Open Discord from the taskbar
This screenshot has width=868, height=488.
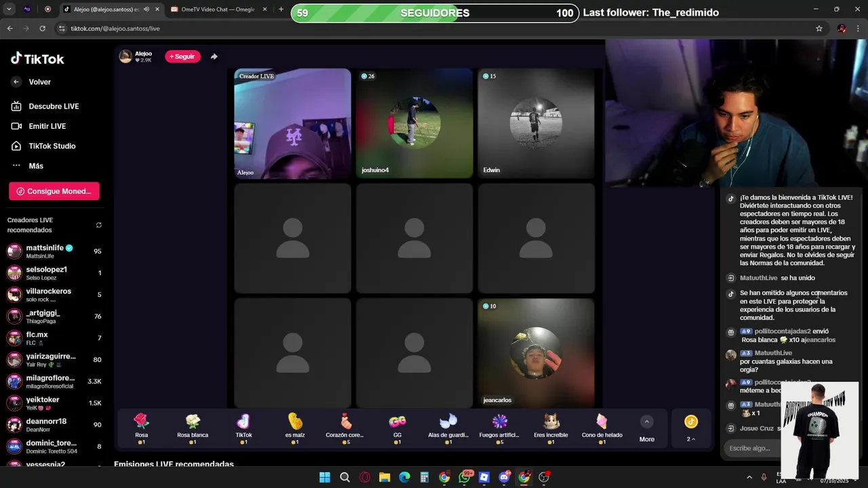point(504,477)
